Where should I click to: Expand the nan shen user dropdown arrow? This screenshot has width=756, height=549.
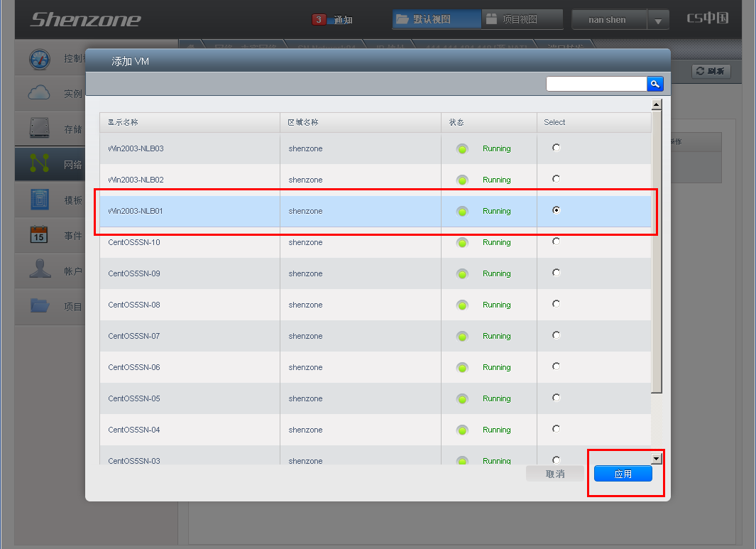tap(658, 21)
